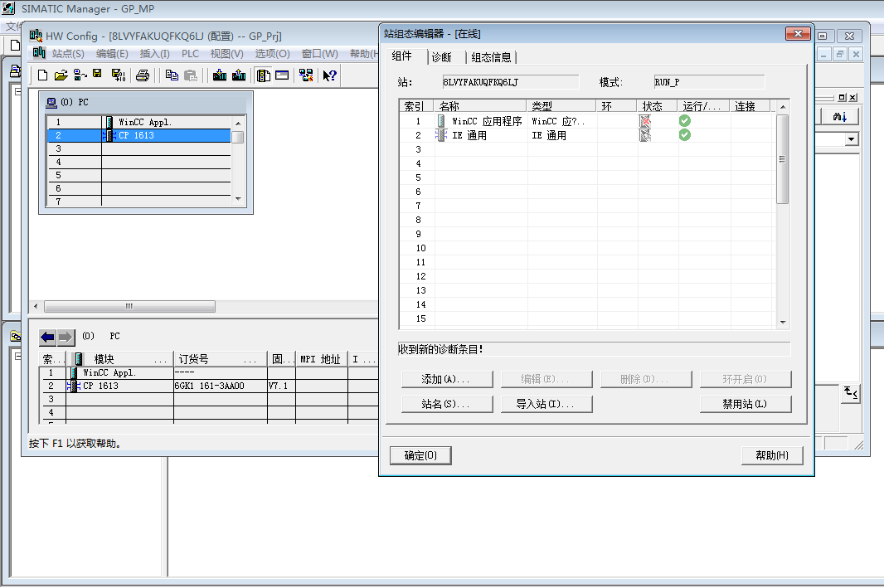
Task: Open the 选项(O) menu
Action: 272,54
